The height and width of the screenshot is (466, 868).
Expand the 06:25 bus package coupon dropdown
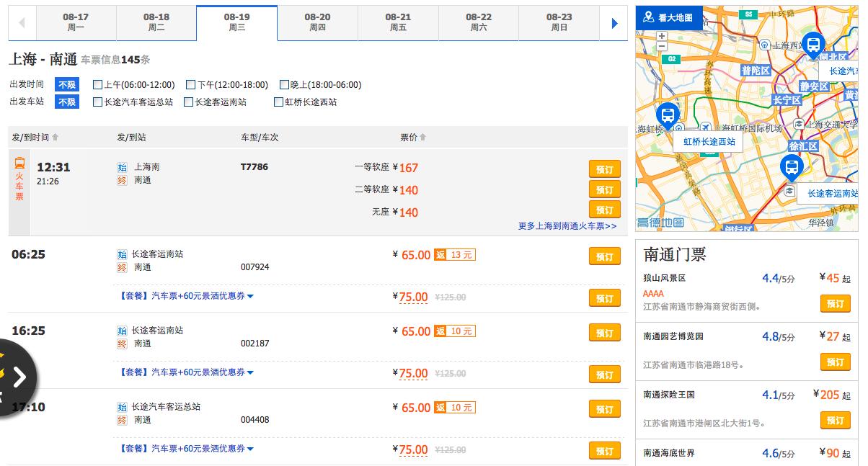pyautogui.click(x=250, y=296)
